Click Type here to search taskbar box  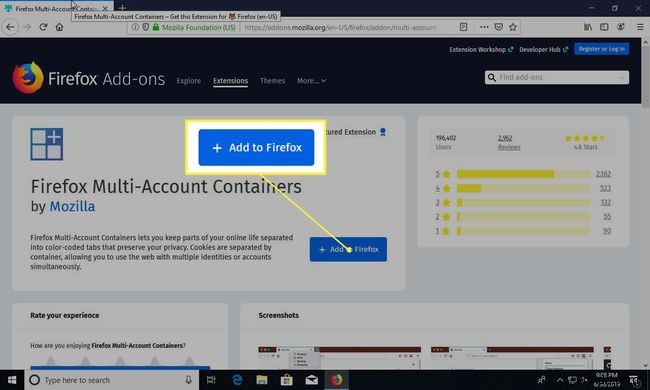coord(111,380)
